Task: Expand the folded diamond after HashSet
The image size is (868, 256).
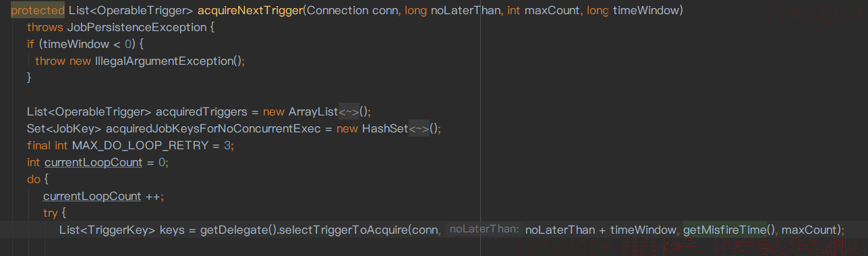Action: (419, 128)
